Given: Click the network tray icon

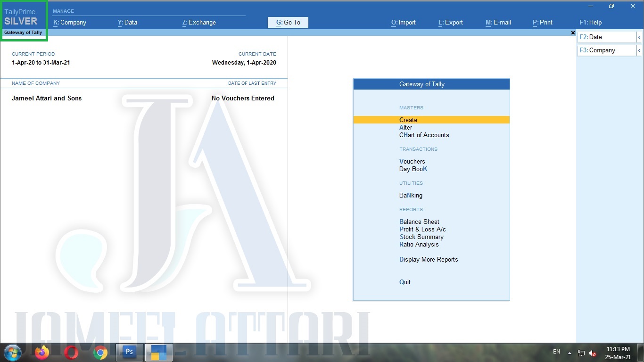Looking at the screenshot, I should (x=581, y=353).
